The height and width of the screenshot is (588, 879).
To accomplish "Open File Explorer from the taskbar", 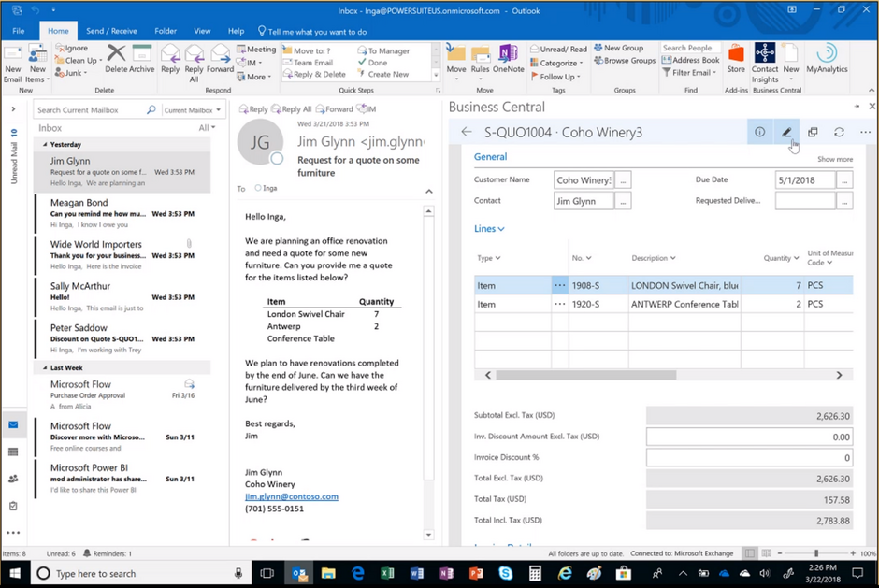I will click(328, 573).
